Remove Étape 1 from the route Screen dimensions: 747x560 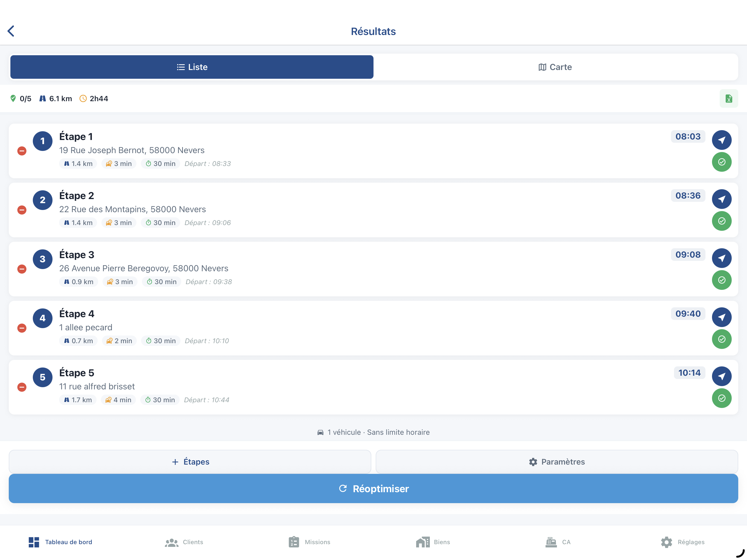(22, 151)
